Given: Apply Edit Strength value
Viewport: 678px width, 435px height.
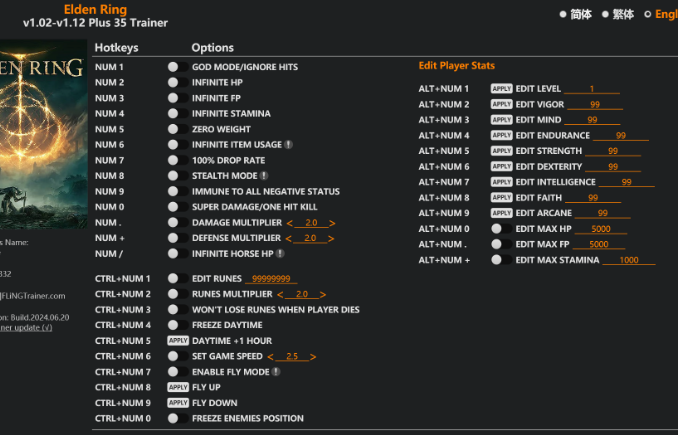Looking at the screenshot, I should [x=502, y=151].
